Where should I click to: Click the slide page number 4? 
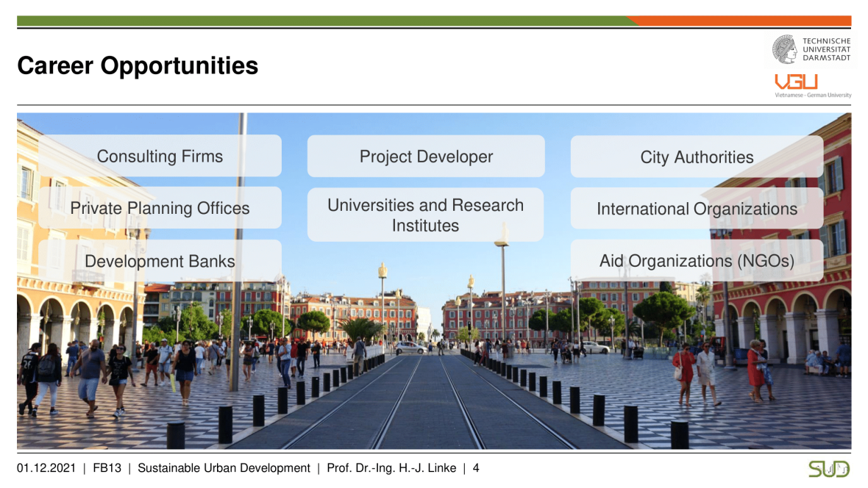476,468
